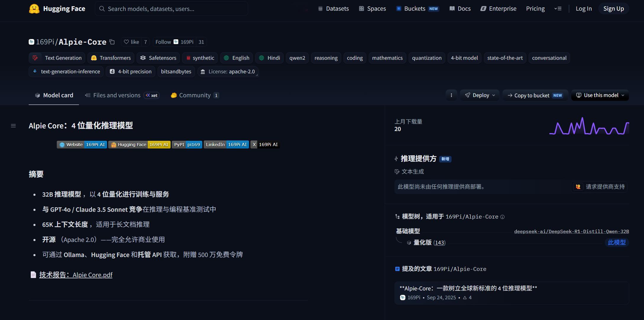Open Spaces in top navigation
This screenshot has width=644, height=320.
[x=372, y=9]
